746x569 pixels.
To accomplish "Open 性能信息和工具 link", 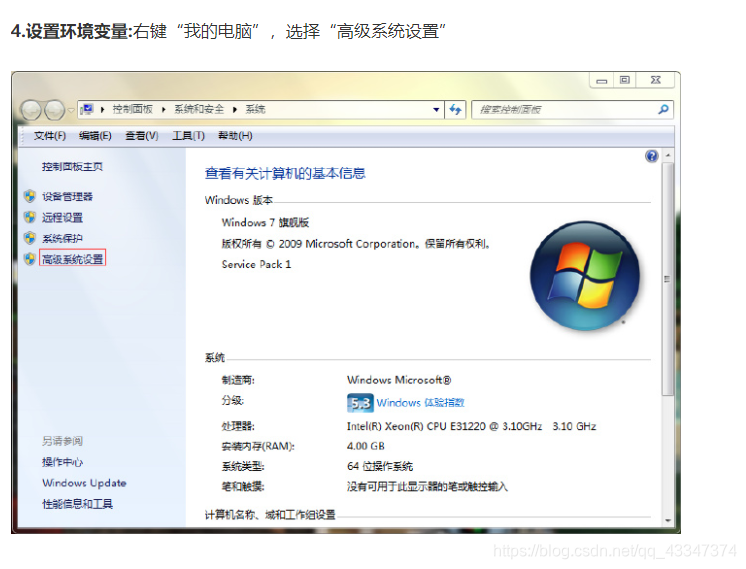I will tap(78, 504).
